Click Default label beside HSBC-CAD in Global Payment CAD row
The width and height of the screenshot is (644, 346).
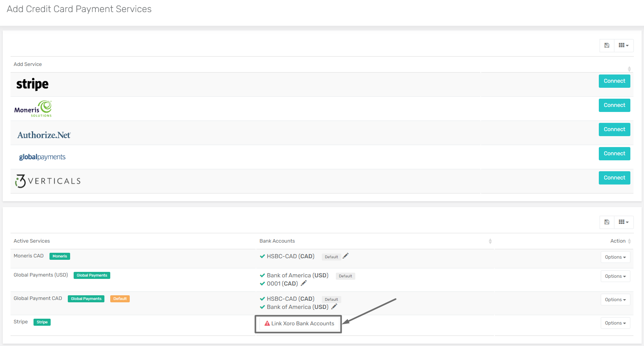coord(331,299)
